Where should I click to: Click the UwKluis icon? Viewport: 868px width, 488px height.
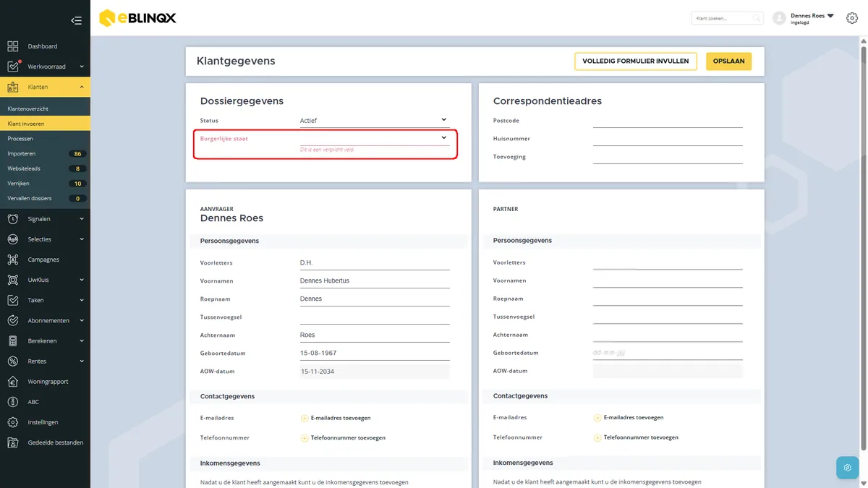click(13, 280)
